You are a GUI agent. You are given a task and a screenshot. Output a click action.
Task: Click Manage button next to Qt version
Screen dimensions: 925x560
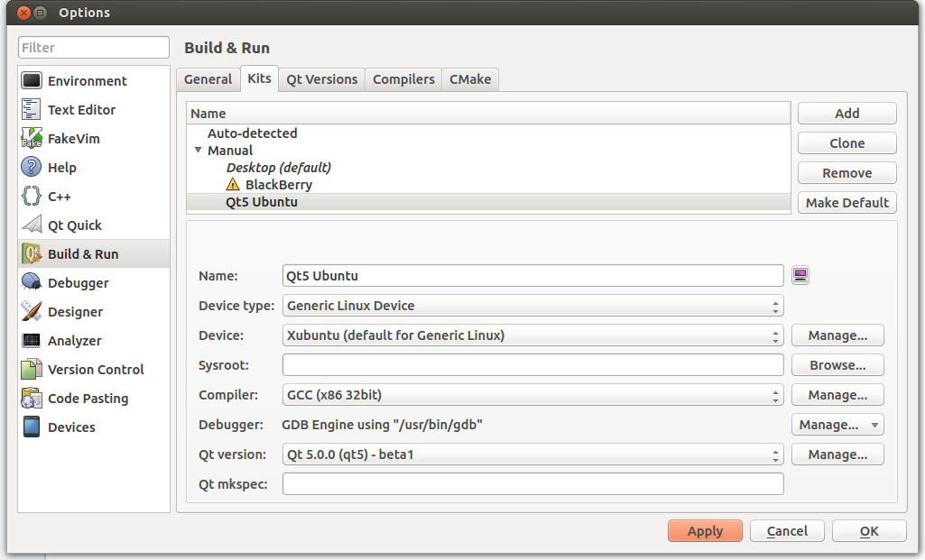[837, 454]
